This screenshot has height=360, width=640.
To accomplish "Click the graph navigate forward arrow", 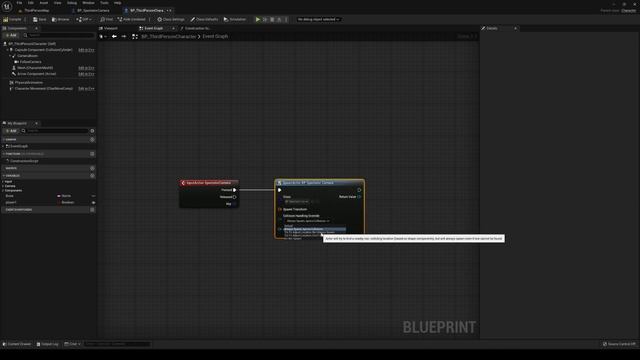I will [124, 36].
